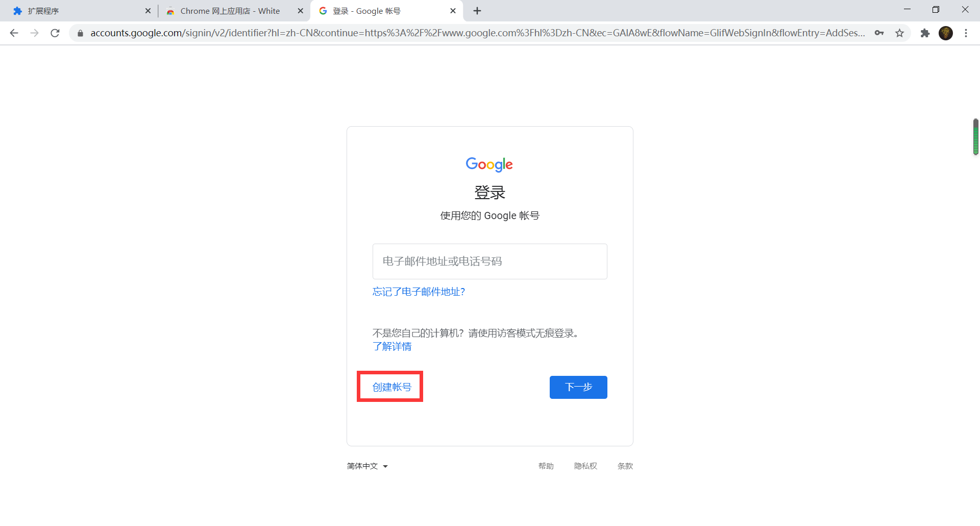
Task: Click the 创建帐号 button
Action: pyautogui.click(x=391, y=387)
